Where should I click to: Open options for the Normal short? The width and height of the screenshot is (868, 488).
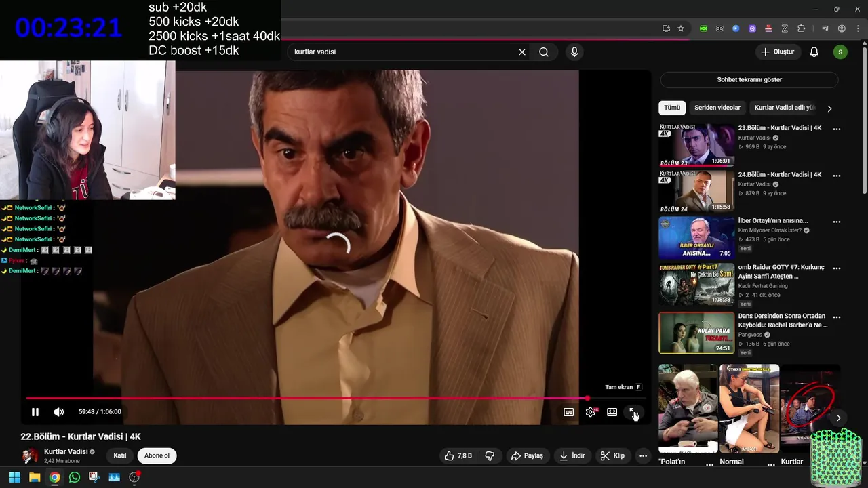pos(771,464)
